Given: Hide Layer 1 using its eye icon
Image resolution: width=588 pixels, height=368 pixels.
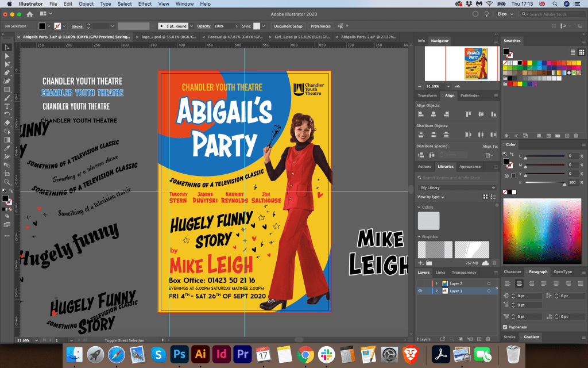Looking at the screenshot, I should pyautogui.click(x=420, y=291).
